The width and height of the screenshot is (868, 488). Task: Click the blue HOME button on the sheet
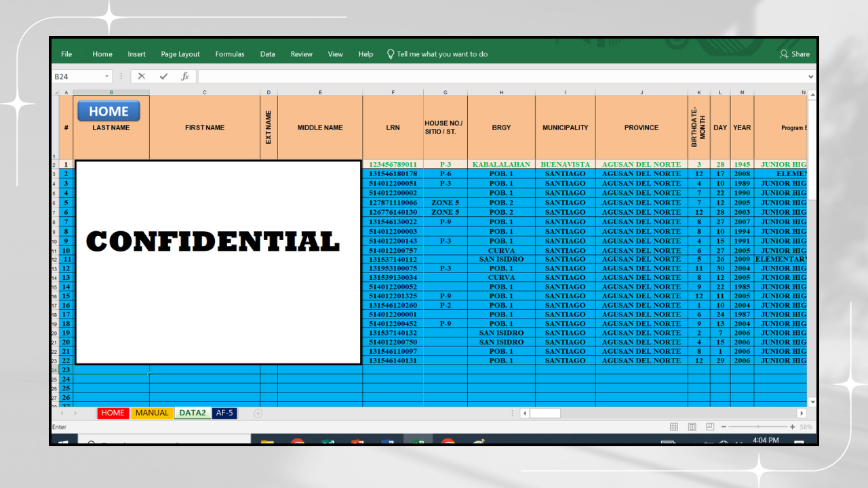108,111
